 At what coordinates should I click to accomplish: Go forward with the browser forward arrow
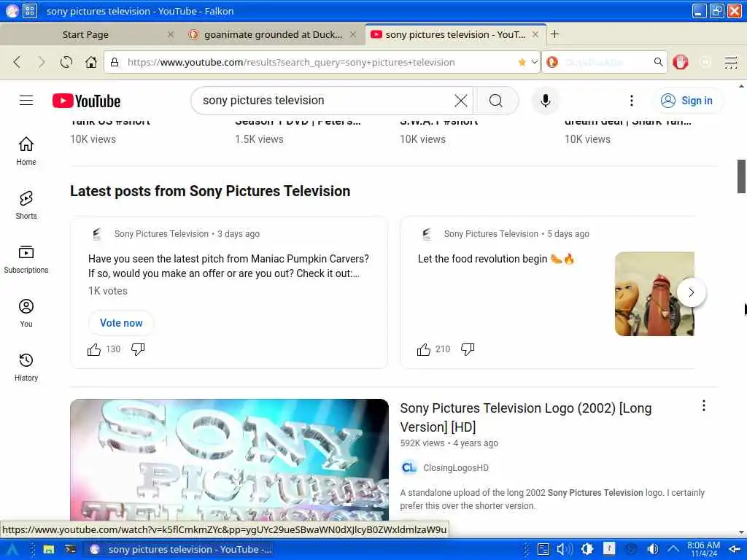coord(42,62)
